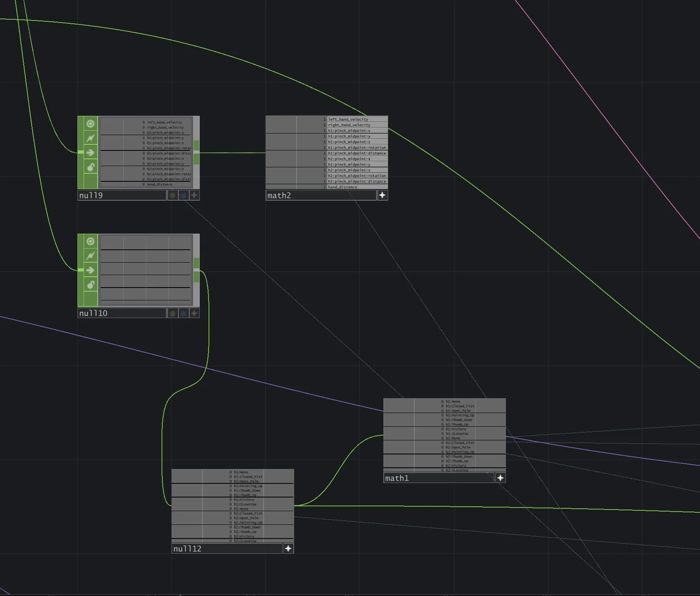Click h2:Thumb_Down channel in math1
The image size is (700, 596).
459,456
